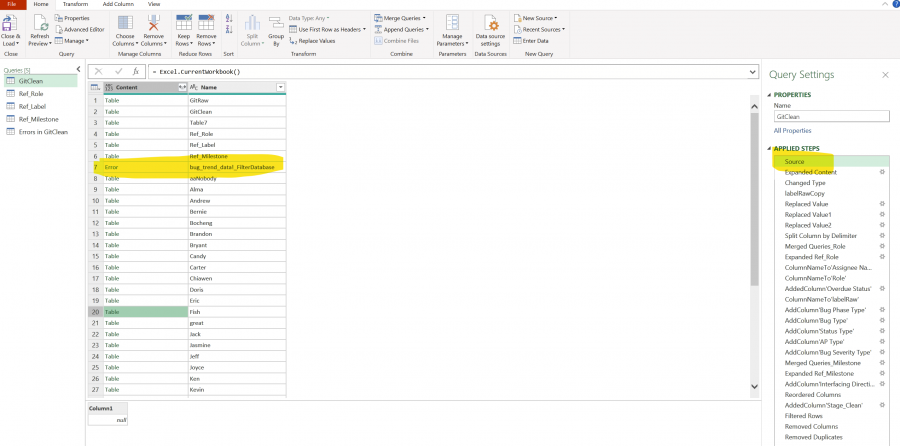This screenshot has width=900, height=446.
Task: Click Replace Values
Action: [312, 41]
